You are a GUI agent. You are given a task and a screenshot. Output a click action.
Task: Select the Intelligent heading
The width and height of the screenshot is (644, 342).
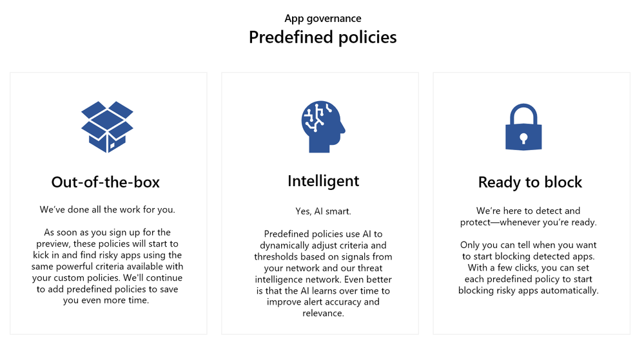(323, 181)
